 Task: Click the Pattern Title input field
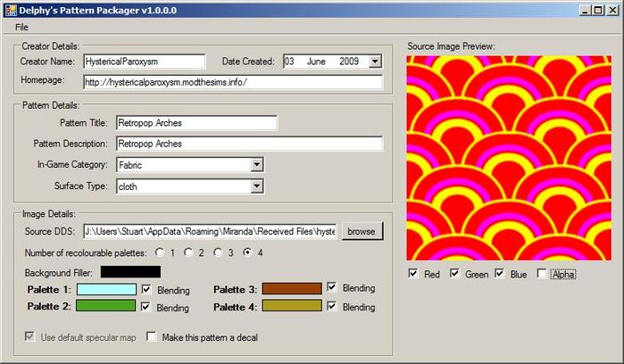click(x=197, y=122)
